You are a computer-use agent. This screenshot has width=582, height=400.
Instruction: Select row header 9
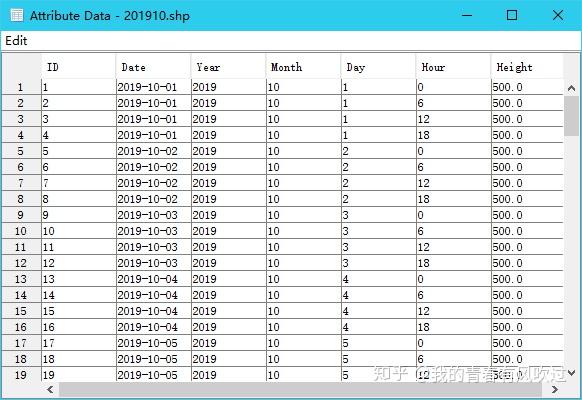(x=21, y=214)
